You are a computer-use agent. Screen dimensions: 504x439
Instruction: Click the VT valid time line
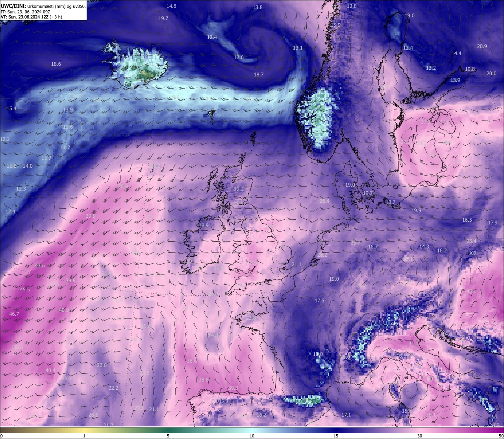(31, 17)
